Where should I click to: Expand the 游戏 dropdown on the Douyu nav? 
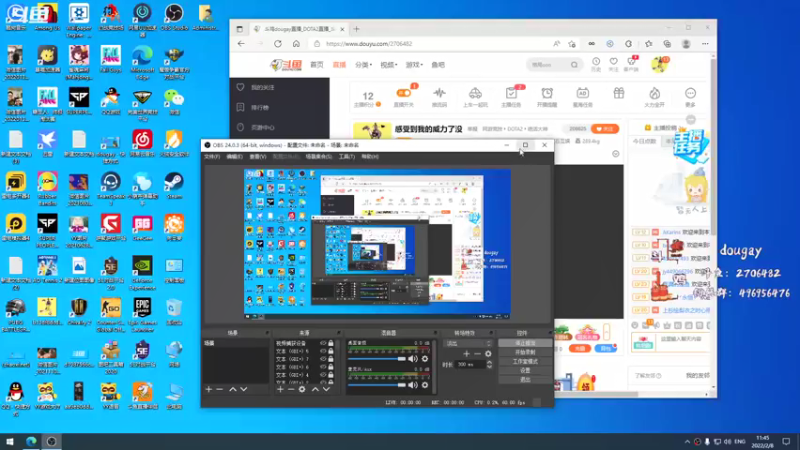coord(414,65)
